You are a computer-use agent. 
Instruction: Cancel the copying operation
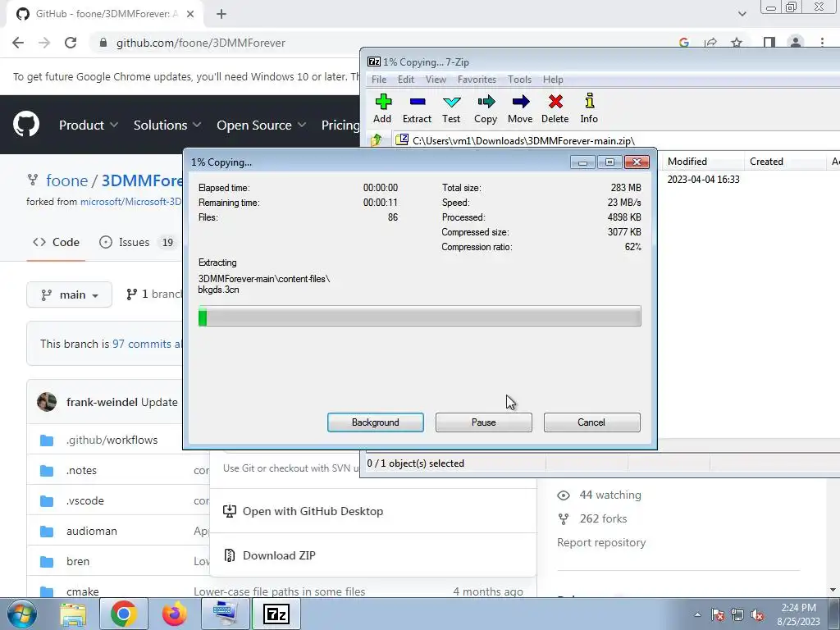(592, 422)
